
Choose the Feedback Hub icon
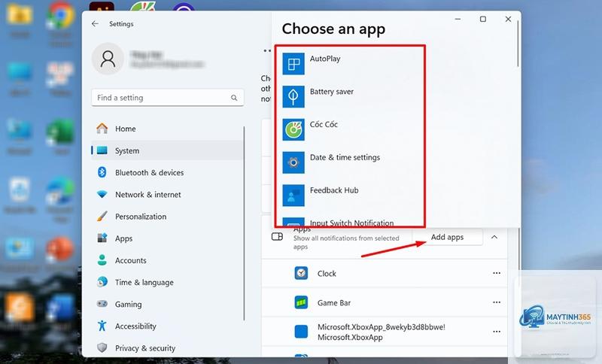pos(293,196)
